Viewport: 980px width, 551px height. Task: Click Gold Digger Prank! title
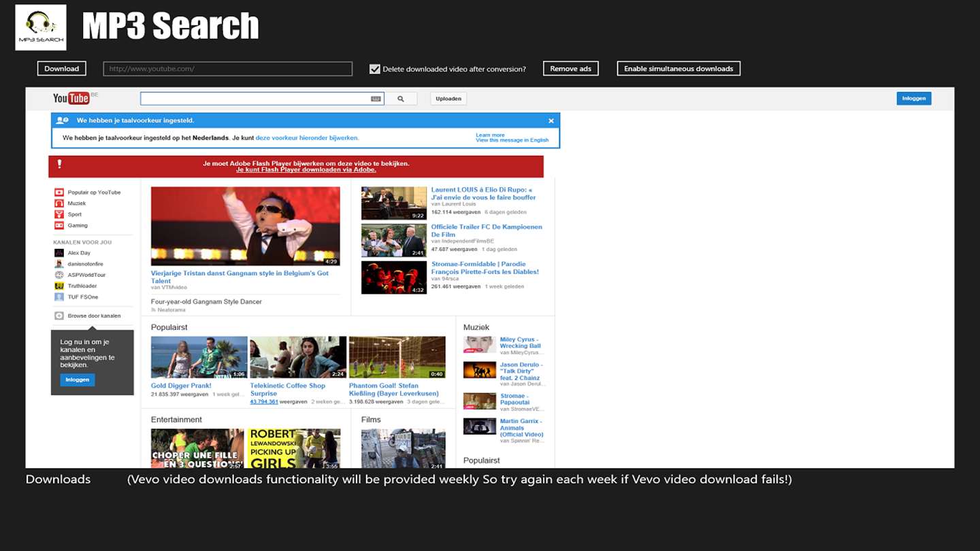181,386
